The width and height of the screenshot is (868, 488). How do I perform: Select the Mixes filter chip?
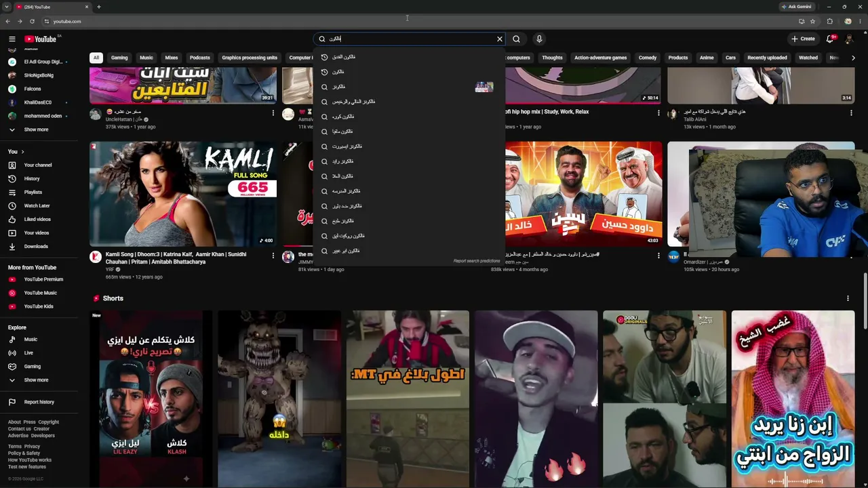click(172, 58)
